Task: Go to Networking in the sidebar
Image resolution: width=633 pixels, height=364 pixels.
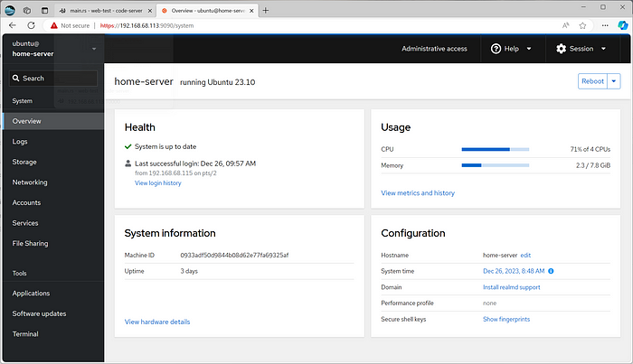Action: tap(30, 182)
